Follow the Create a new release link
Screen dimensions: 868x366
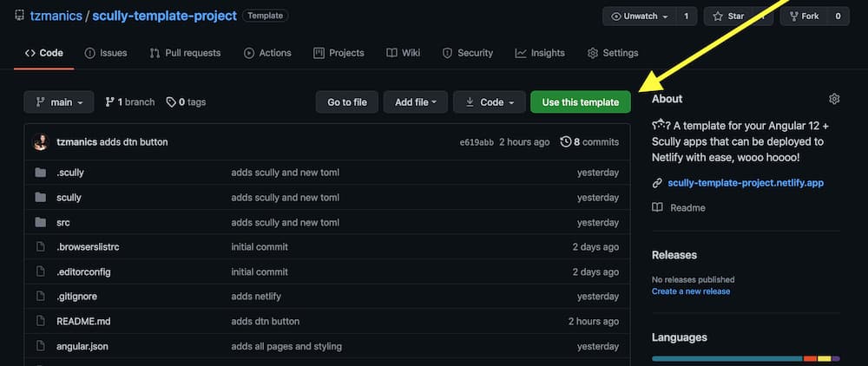pos(691,291)
